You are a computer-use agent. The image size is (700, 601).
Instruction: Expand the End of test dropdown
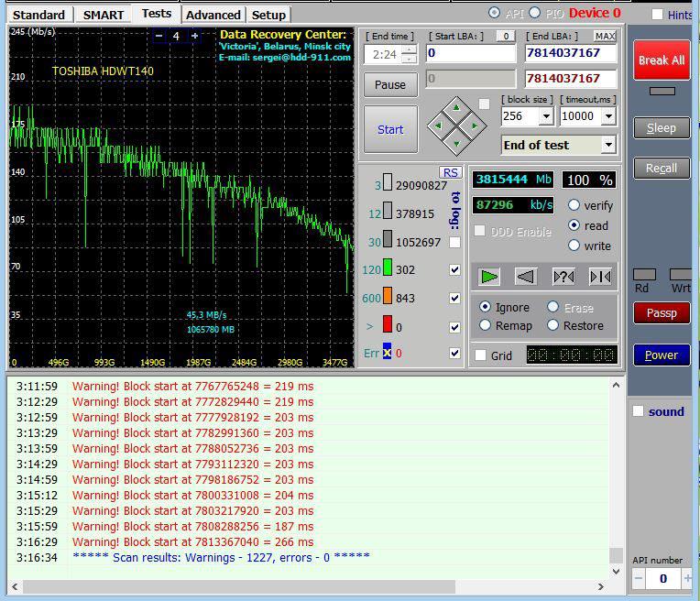608,145
